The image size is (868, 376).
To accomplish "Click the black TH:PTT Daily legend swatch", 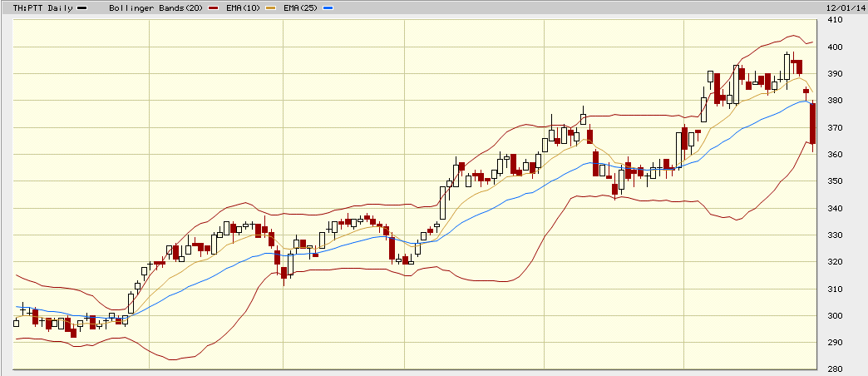I will click(x=81, y=7).
